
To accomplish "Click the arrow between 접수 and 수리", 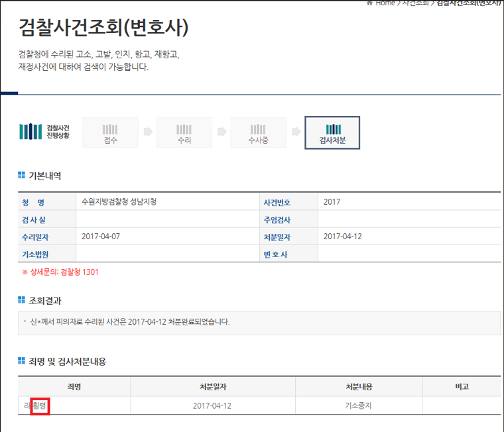I will click(148, 132).
